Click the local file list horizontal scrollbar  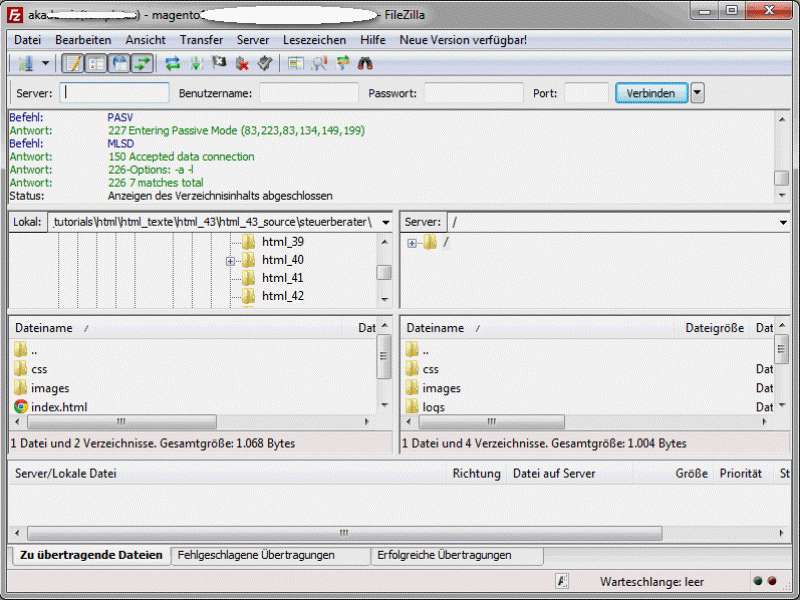(x=121, y=422)
